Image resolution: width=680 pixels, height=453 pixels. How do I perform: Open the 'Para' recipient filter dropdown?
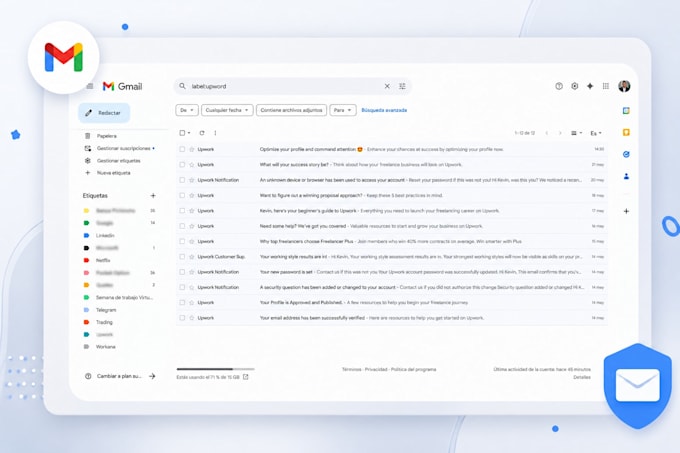coord(343,110)
